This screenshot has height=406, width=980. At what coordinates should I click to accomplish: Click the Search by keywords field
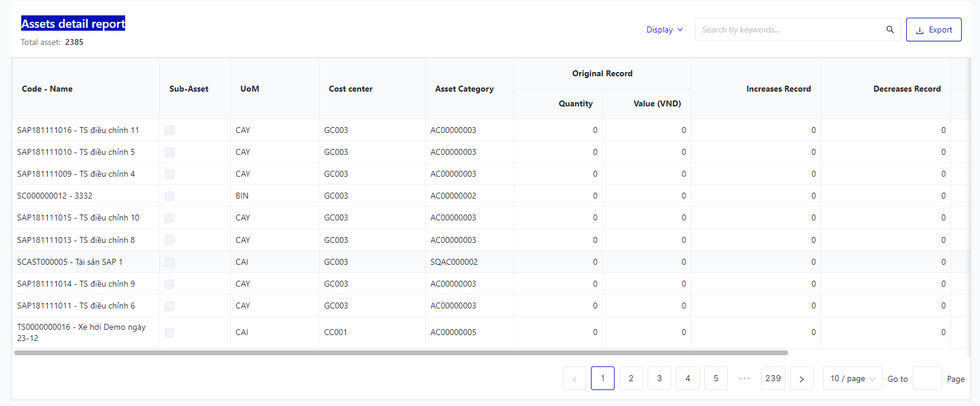pos(788,30)
